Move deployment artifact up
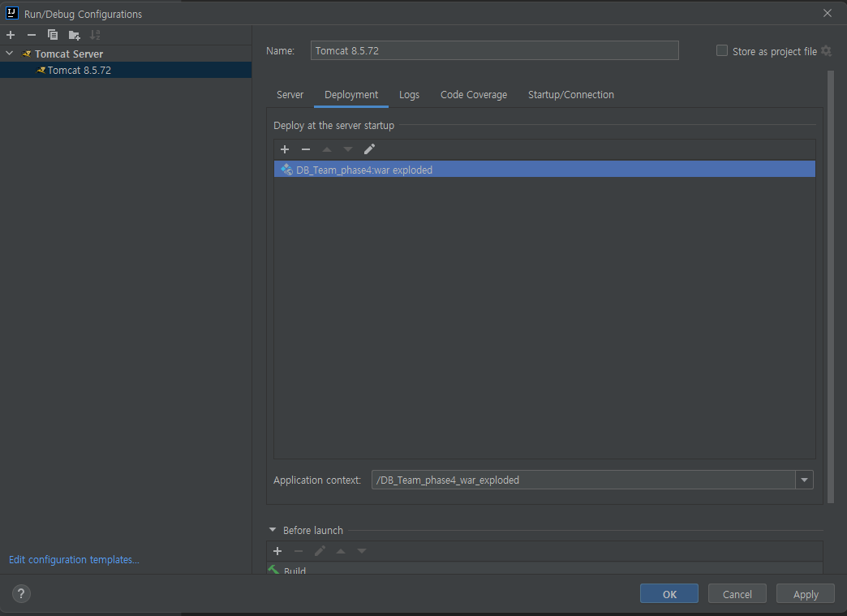The image size is (847, 616). (x=327, y=149)
